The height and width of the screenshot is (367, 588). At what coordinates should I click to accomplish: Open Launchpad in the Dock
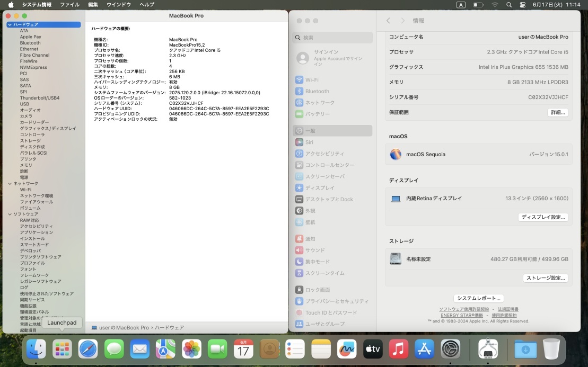click(x=62, y=349)
